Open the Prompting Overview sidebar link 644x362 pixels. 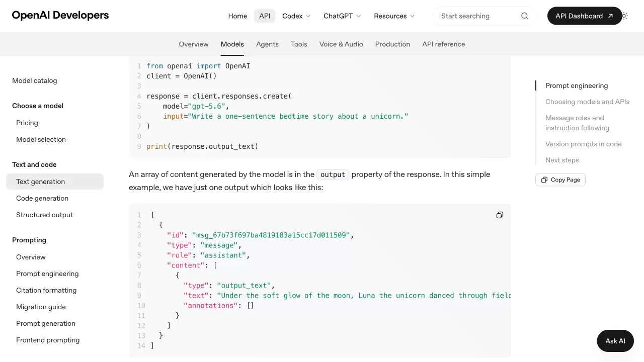(31, 257)
